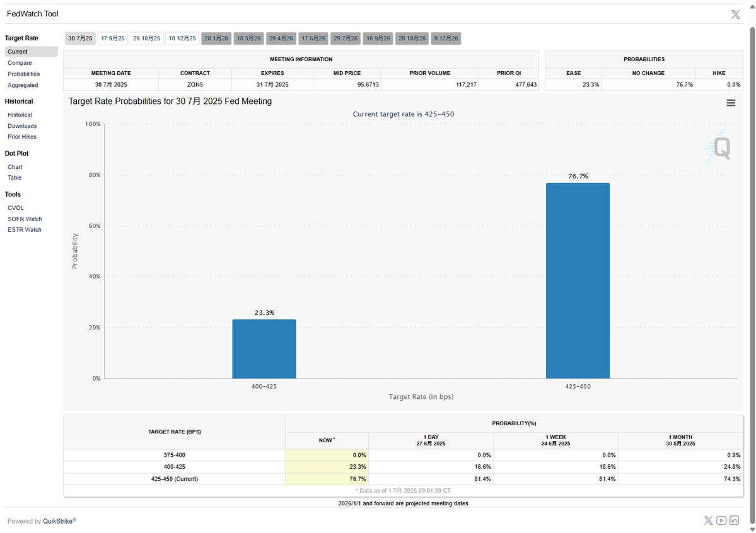Click the 76.7% bar for 425-450
This screenshot has width=756, height=533.
(x=578, y=280)
